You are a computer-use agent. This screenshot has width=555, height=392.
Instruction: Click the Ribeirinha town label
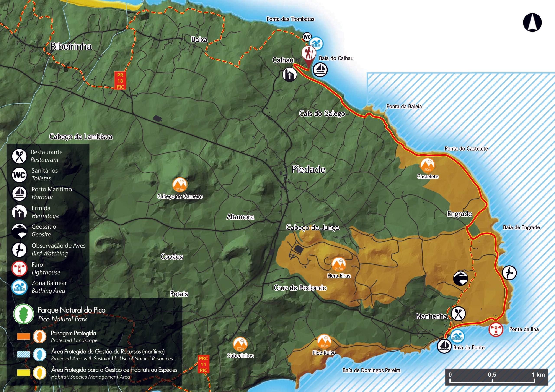[71, 46]
